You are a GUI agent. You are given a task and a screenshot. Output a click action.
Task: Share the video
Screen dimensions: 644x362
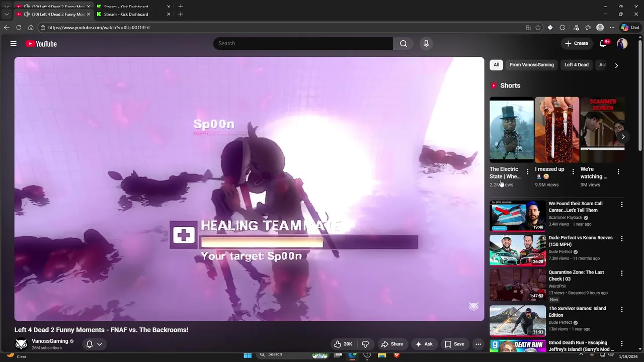point(392,344)
